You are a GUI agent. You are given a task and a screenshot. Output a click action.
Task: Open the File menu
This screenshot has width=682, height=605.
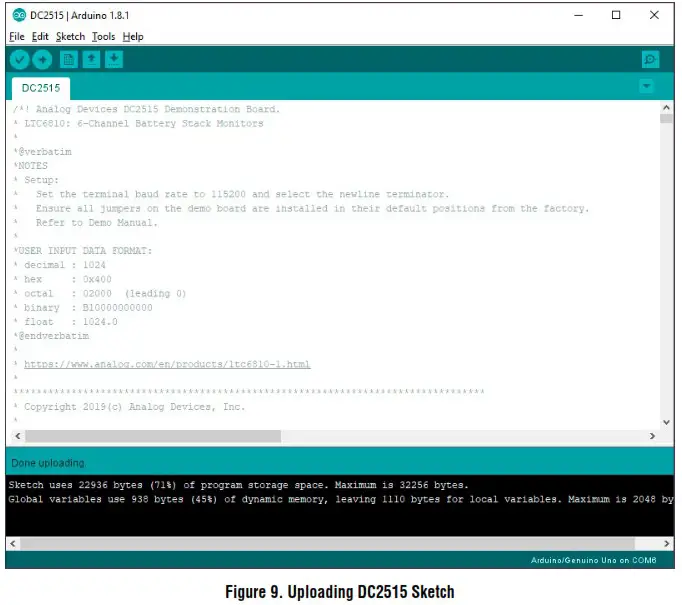(x=17, y=37)
